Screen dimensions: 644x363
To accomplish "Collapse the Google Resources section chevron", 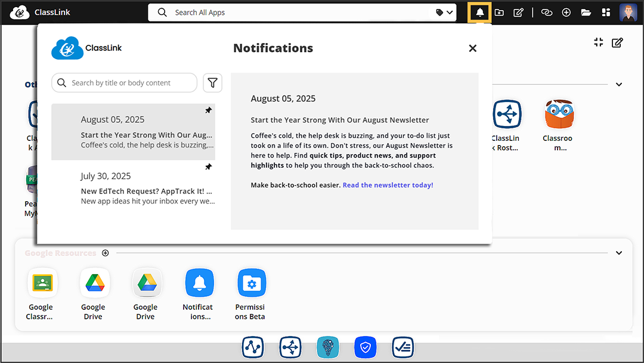I will (x=618, y=253).
